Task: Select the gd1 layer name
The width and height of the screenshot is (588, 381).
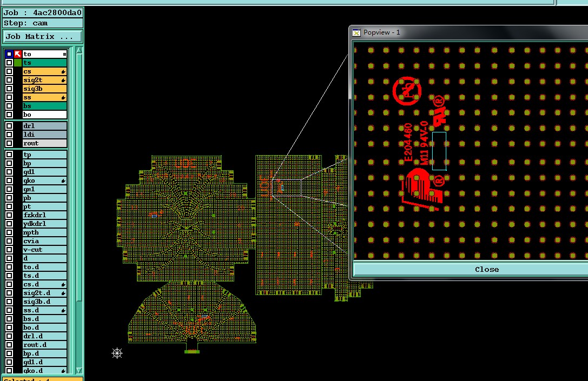Action: (44, 172)
